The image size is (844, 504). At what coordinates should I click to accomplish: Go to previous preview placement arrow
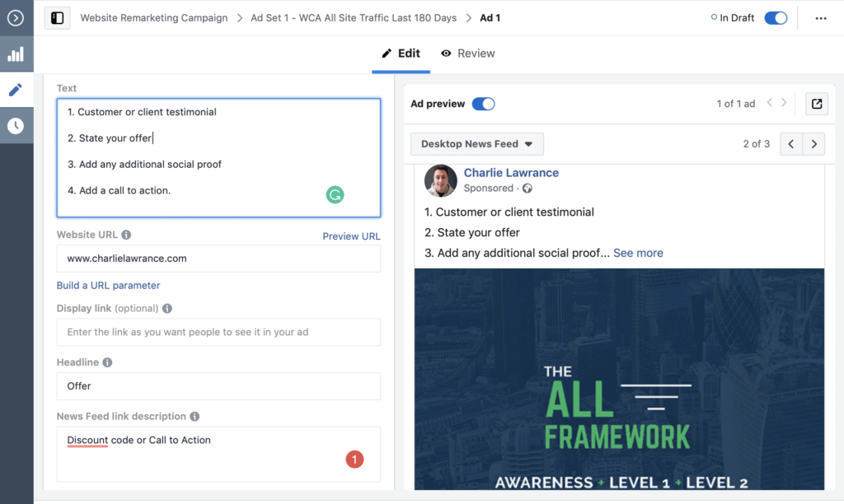[x=790, y=144]
